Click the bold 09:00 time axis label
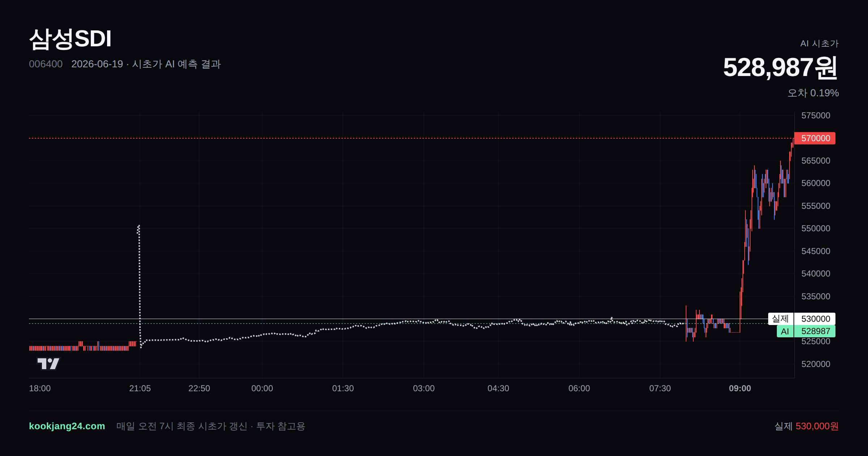This screenshot has height=456, width=868. click(x=740, y=388)
